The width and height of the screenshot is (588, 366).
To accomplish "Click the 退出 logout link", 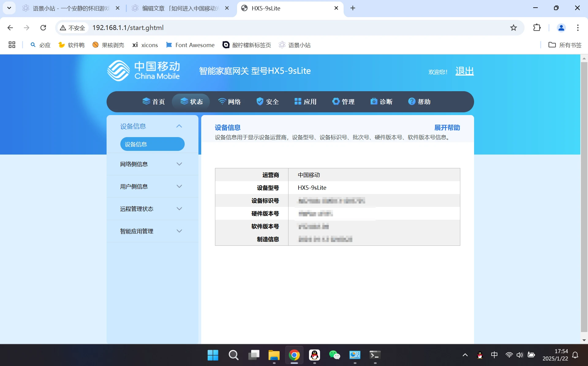I will point(464,71).
